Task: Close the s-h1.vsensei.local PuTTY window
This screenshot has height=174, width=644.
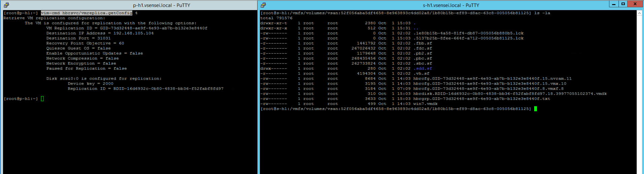Action: [635, 4]
